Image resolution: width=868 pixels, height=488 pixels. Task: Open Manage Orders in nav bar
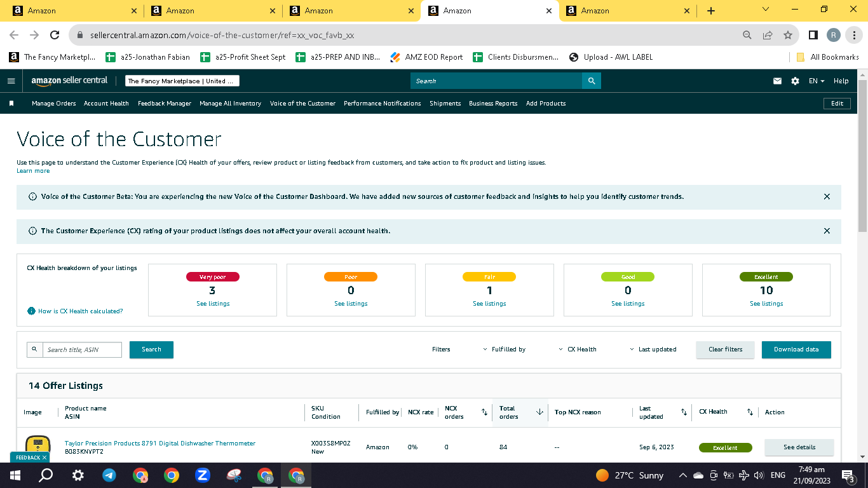[54, 104]
